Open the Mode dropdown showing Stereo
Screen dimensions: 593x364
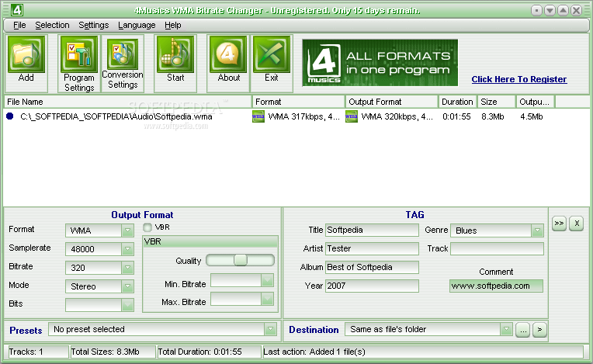coord(127,286)
